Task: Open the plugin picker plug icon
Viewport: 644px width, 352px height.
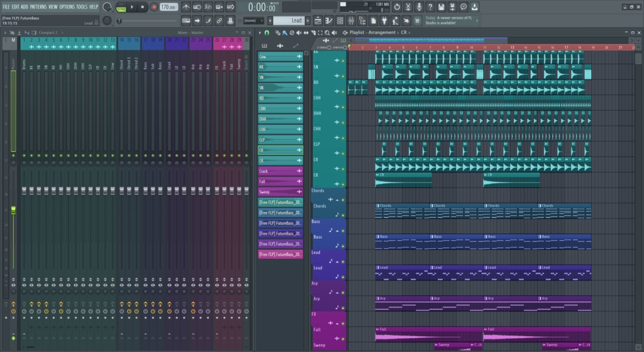Action: (384, 21)
